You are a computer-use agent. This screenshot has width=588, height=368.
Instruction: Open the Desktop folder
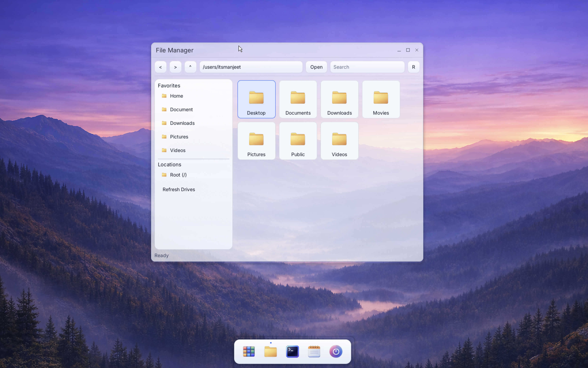(256, 99)
